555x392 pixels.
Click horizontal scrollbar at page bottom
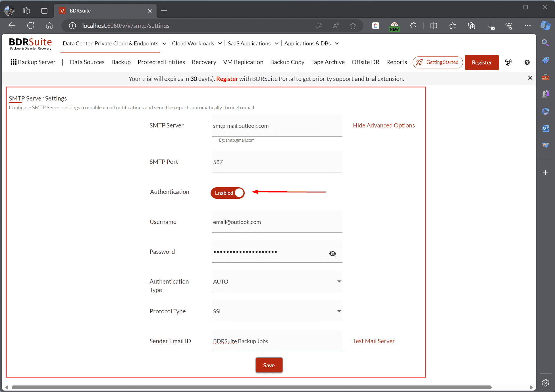pos(251,387)
